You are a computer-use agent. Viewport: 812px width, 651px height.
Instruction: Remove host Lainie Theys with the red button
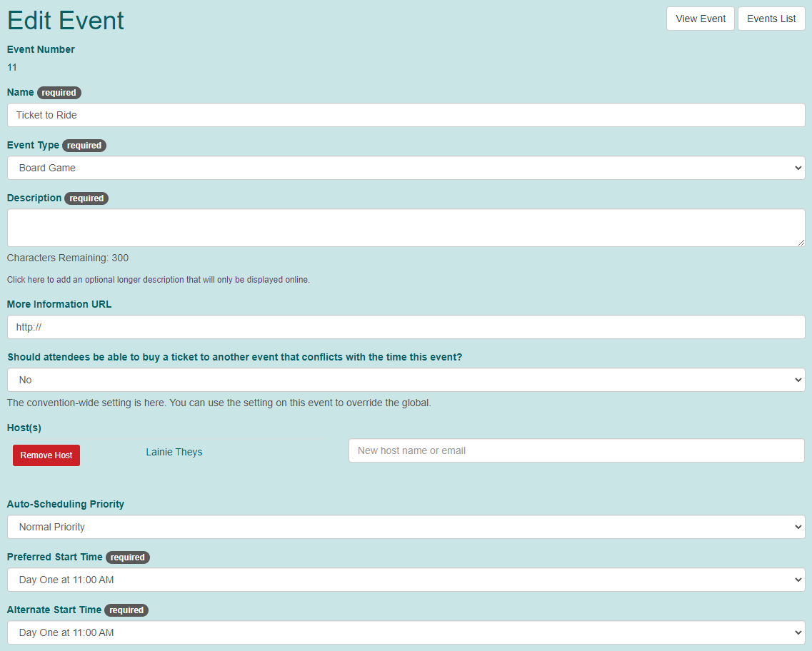tap(46, 455)
